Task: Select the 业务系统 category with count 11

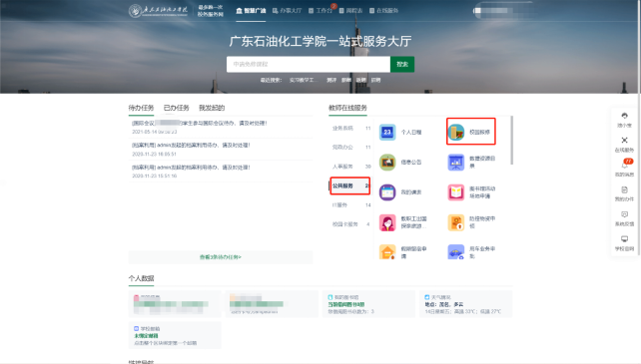Action: click(350, 128)
